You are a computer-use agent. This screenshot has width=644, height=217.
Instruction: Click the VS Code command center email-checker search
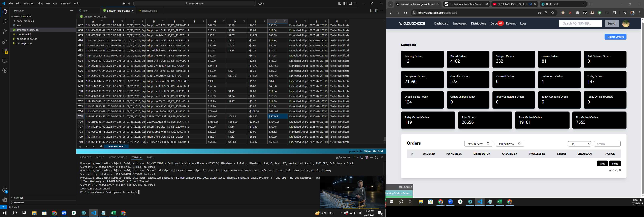[x=194, y=3]
